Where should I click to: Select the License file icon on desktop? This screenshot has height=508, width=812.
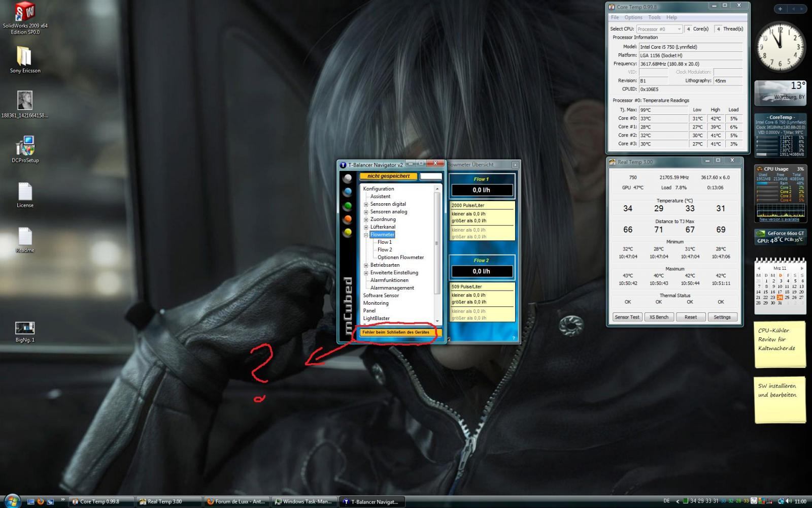click(25, 195)
